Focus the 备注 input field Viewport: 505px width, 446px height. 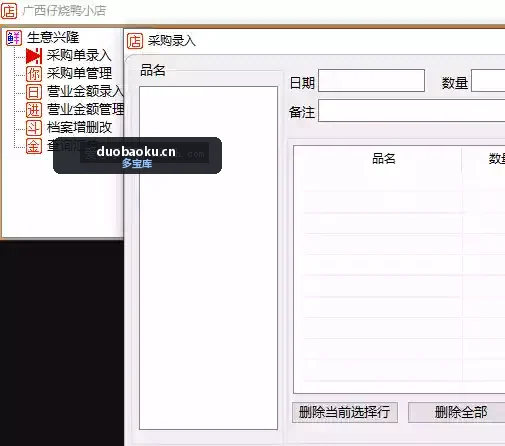pos(412,110)
